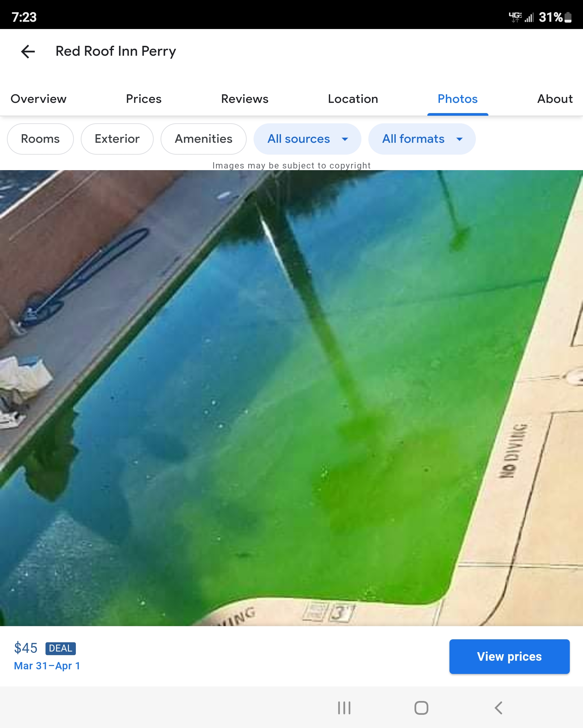Image resolution: width=583 pixels, height=728 pixels.
Task: Select the Location tab
Action: pyautogui.click(x=353, y=99)
